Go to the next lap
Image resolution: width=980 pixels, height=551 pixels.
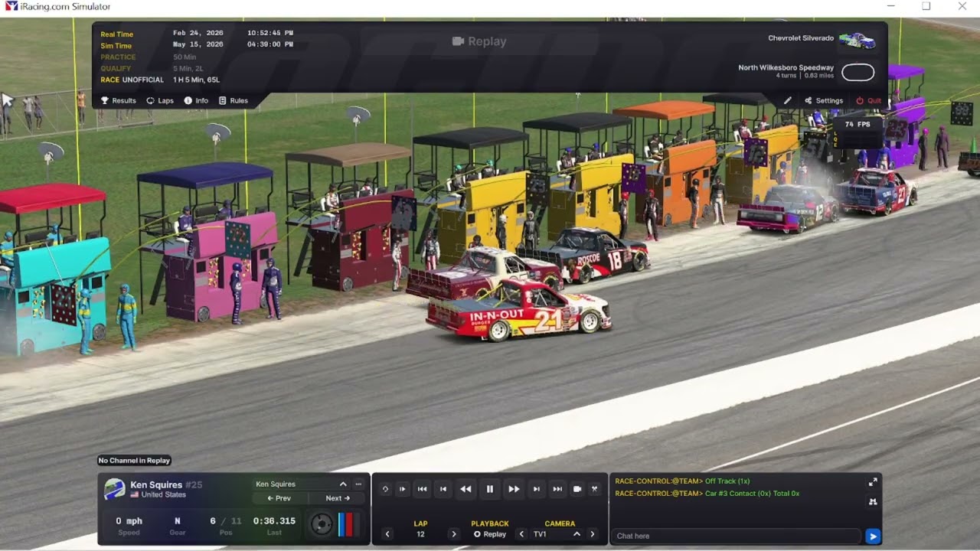coord(454,534)
